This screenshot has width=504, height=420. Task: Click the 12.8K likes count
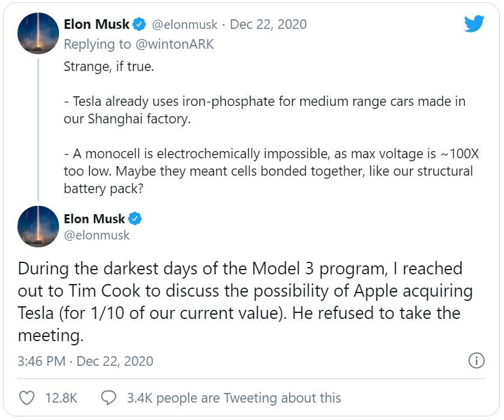[x=61, y=398]
